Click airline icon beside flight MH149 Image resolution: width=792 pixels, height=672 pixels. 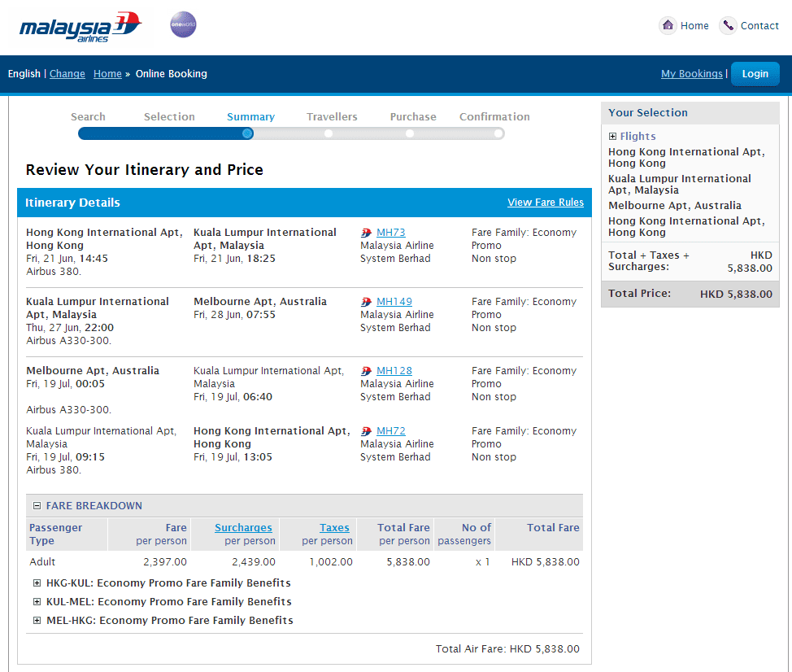(x=367, y=302)
